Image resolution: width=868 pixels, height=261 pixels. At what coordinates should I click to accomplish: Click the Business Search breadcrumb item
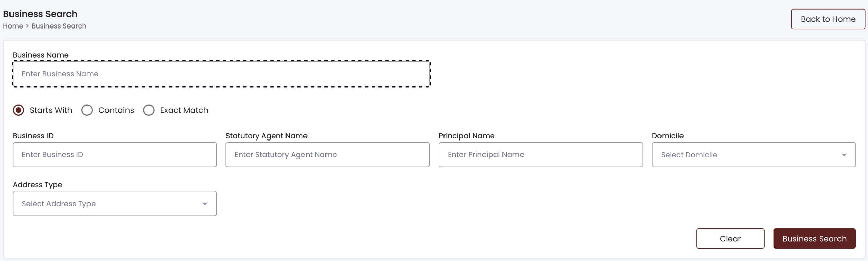point(59,26)
